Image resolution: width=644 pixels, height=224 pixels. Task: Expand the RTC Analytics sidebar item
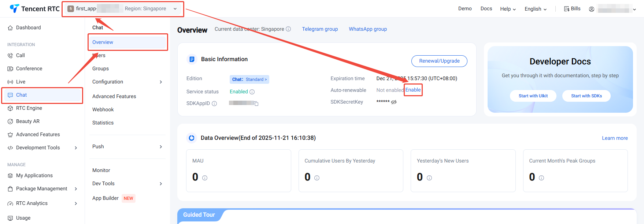[x=76, y=204]
